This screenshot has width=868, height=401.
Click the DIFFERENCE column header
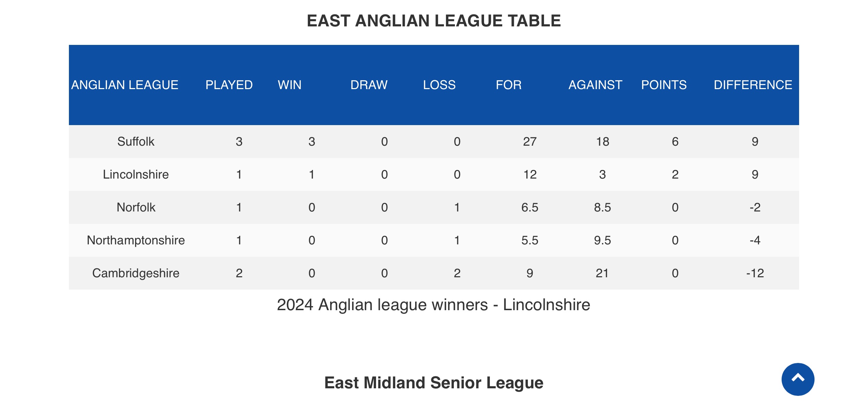(753, 85)
